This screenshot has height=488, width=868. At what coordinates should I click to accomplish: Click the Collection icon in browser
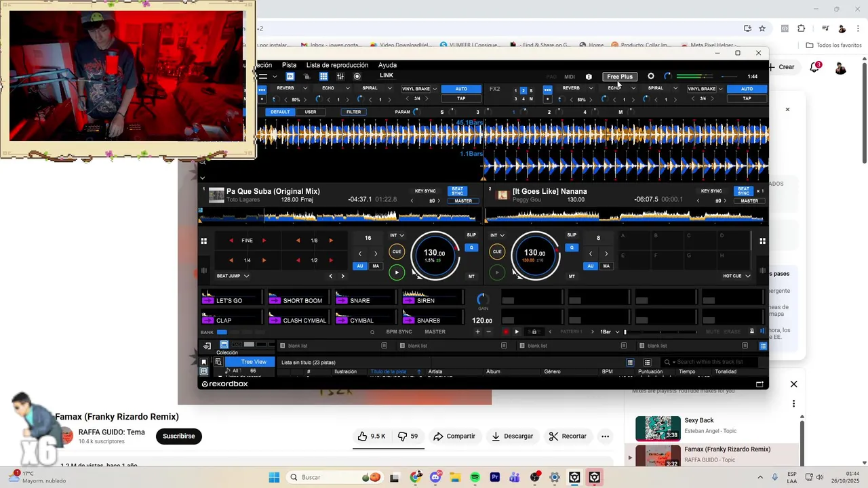point(224,345)
